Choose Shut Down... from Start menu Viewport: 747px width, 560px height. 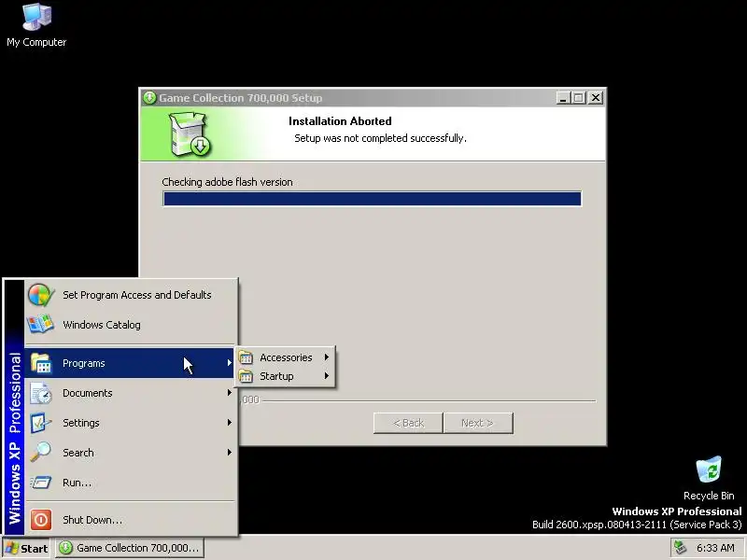130,520
